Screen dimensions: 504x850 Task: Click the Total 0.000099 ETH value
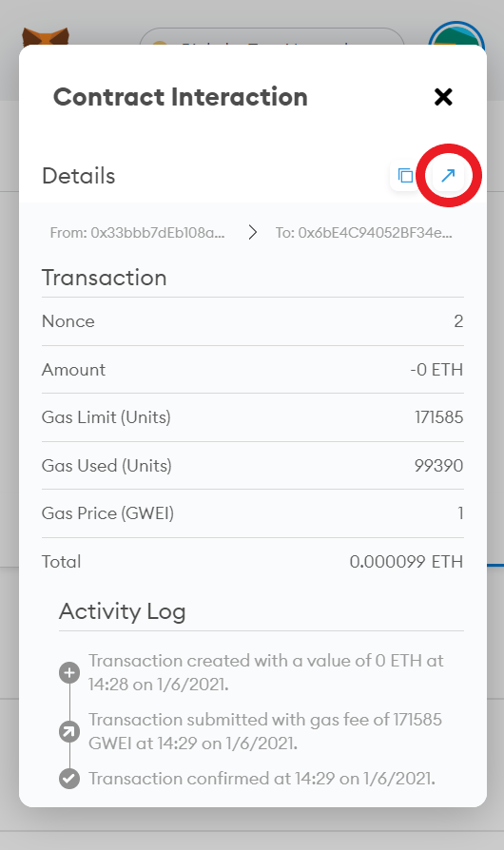406,561
